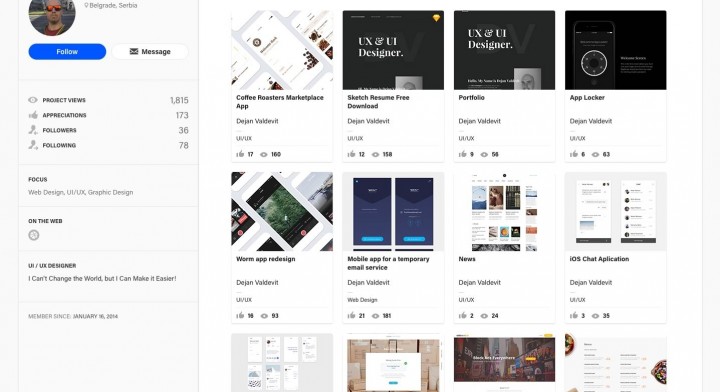Click Web Design tag on email service card

[x=362, y=300]
